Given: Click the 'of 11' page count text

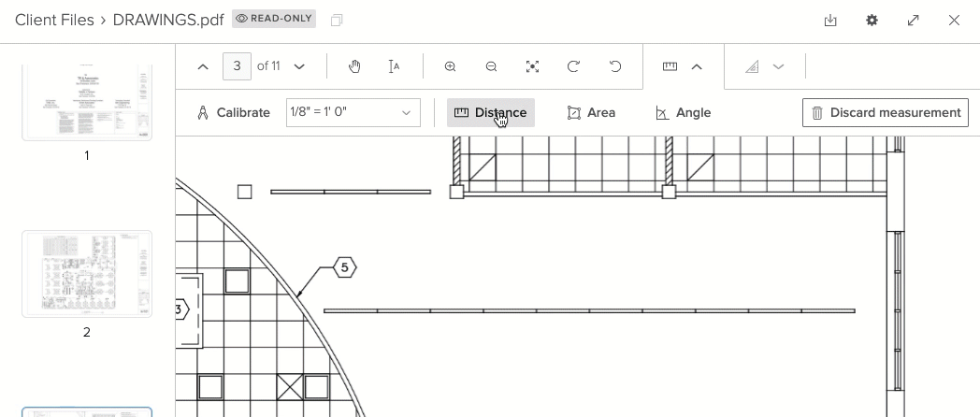Looking at the screenshot, I should tap(268, 66).
